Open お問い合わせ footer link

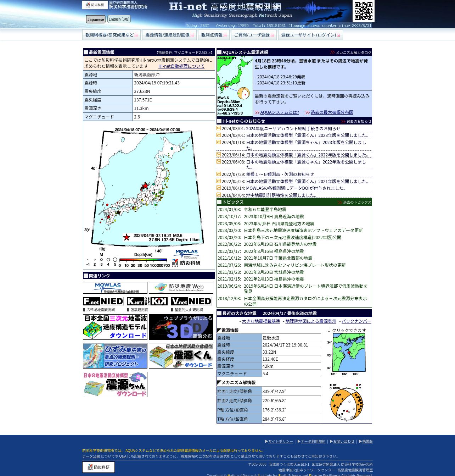tap(344, 441)
